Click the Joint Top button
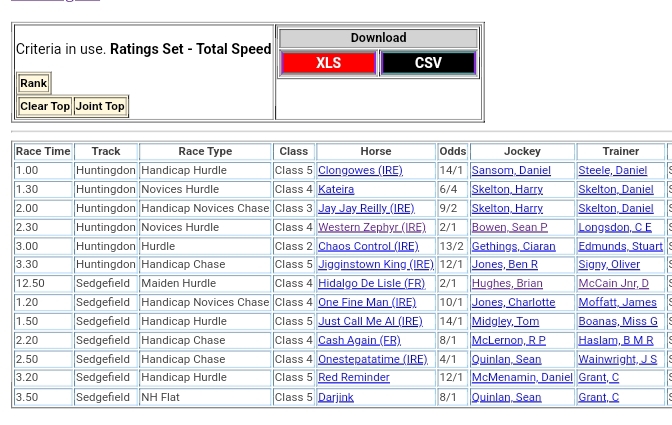The height and width of the screenshot is (425, 672). (100, 106)
